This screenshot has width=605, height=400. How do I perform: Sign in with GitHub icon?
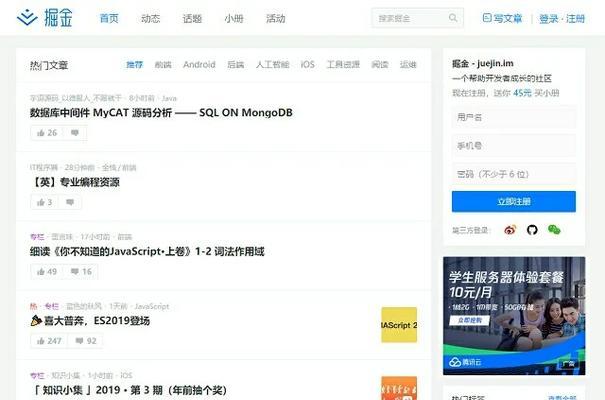[532, 230]
